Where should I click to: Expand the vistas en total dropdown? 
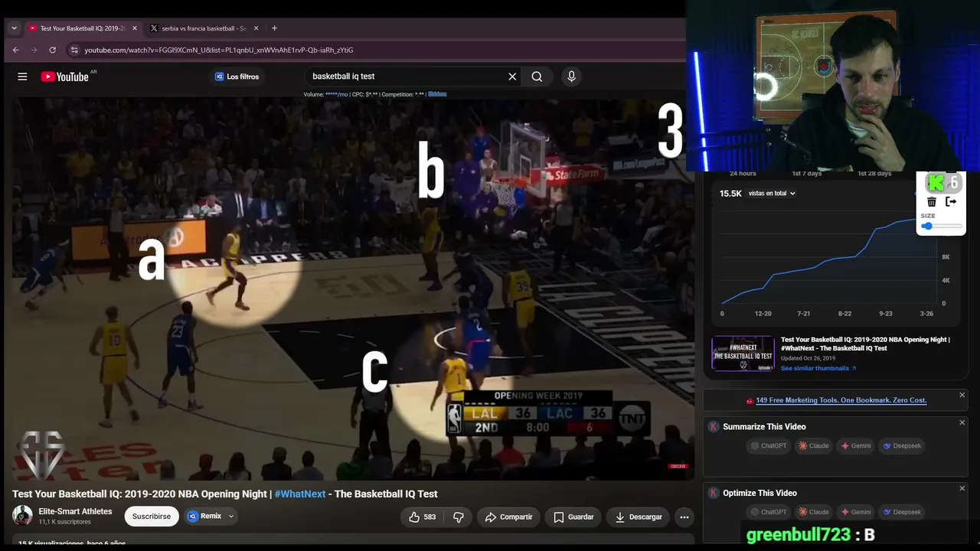coord(773,194)
